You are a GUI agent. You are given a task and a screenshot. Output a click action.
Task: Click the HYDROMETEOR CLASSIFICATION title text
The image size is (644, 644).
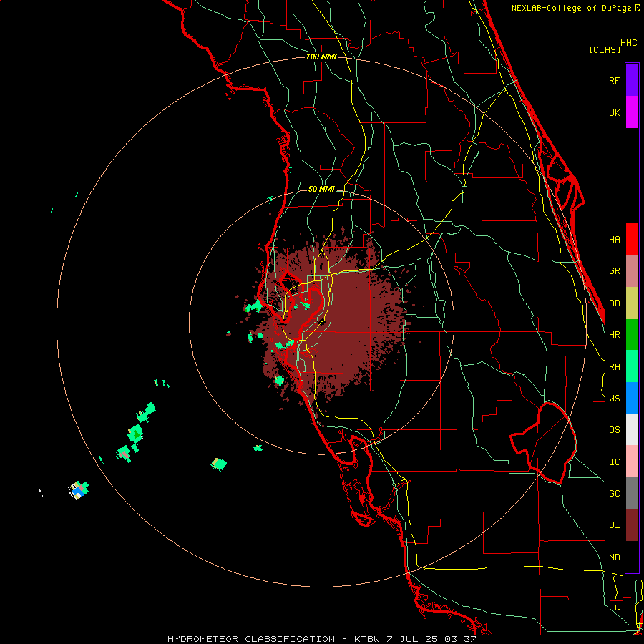(251, 639)
